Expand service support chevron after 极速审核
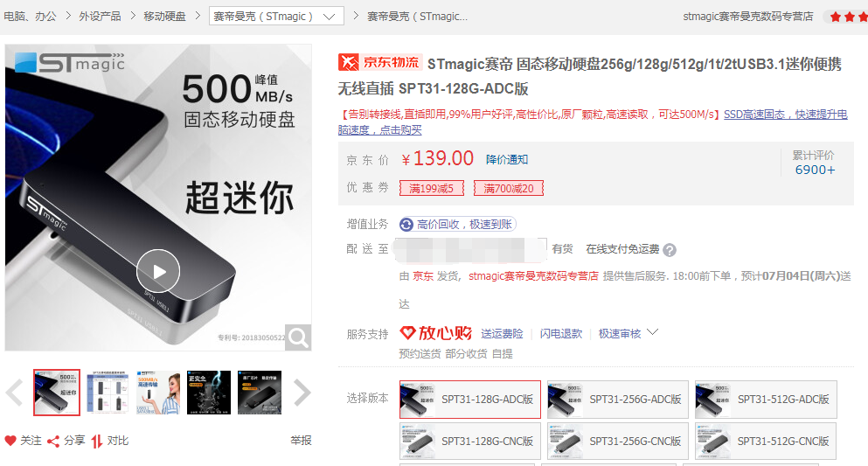 point(653,332)
